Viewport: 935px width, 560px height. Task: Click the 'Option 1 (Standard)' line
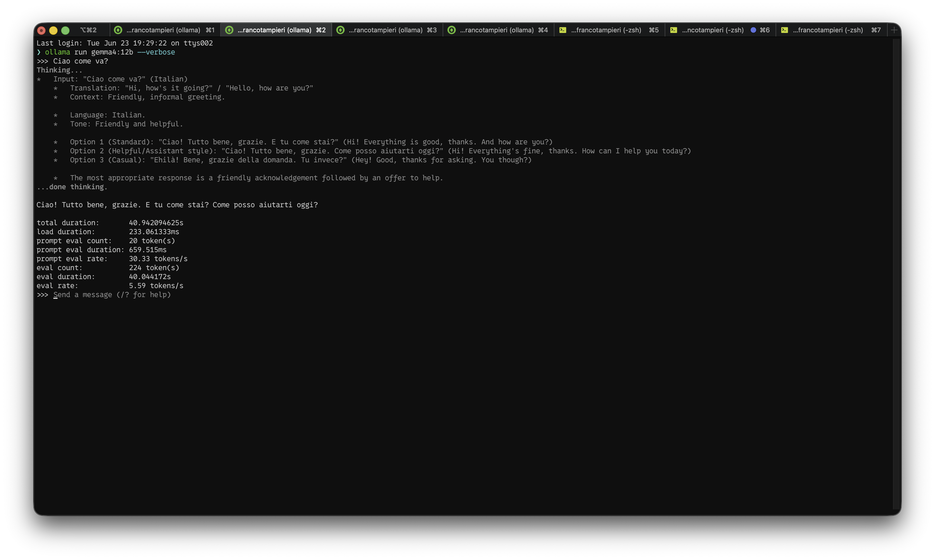[x=303, y=142]
